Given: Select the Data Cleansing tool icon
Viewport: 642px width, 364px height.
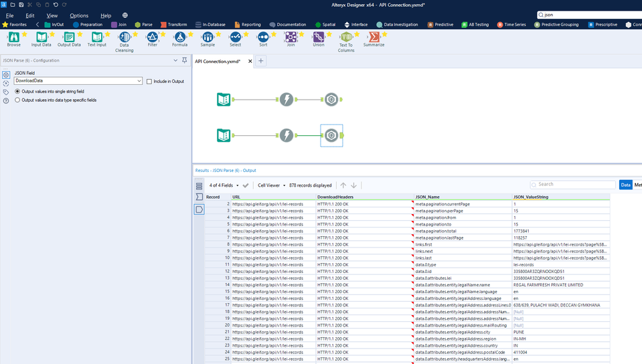Looking at the screenshot, I should click(125, 37).
